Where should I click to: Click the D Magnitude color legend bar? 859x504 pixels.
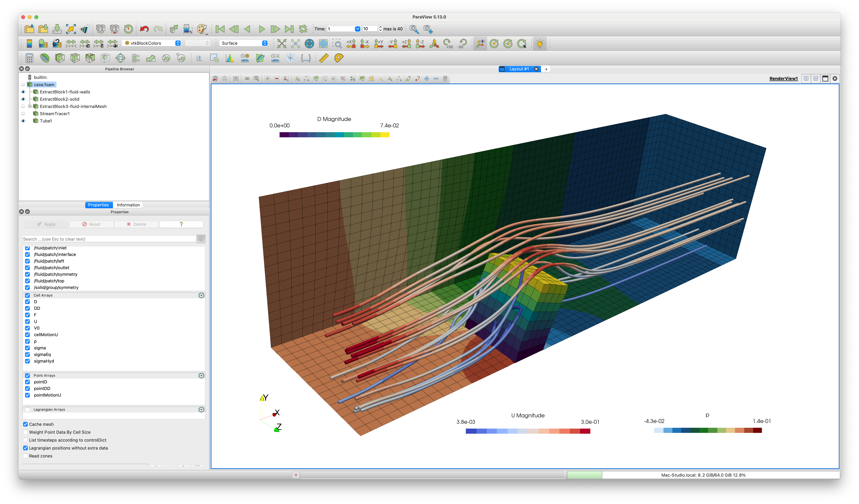(334, 135)
